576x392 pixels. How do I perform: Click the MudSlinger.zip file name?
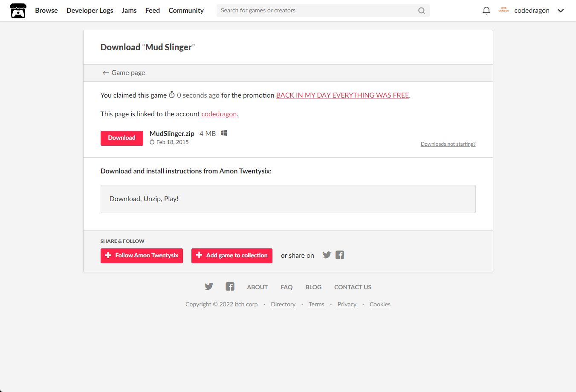[172, 133]
